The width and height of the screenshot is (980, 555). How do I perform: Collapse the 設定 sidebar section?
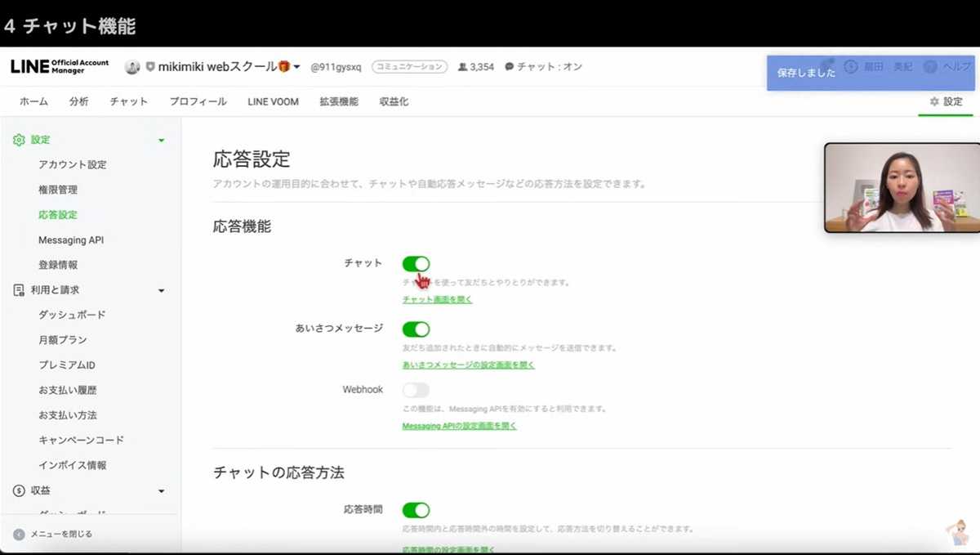point(161,141)
